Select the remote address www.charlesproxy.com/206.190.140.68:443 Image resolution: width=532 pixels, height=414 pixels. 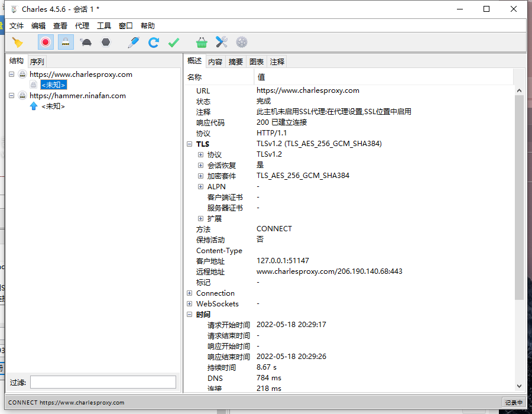pos(329,271)
